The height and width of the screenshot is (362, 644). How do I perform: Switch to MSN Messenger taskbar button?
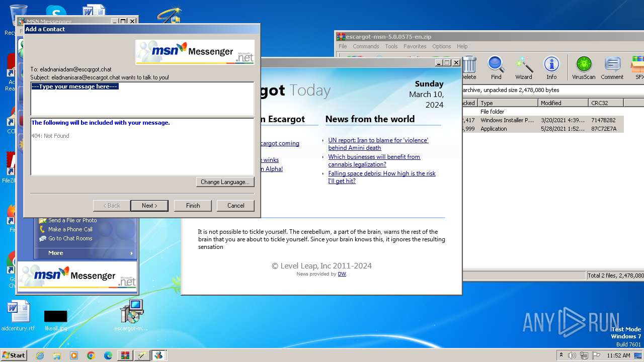[x=159, y=355]
